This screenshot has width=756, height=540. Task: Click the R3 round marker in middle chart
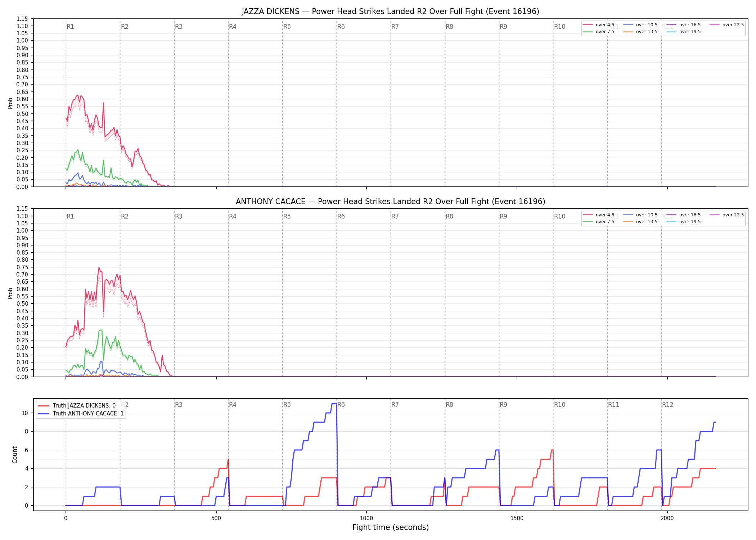pos(179,216)
